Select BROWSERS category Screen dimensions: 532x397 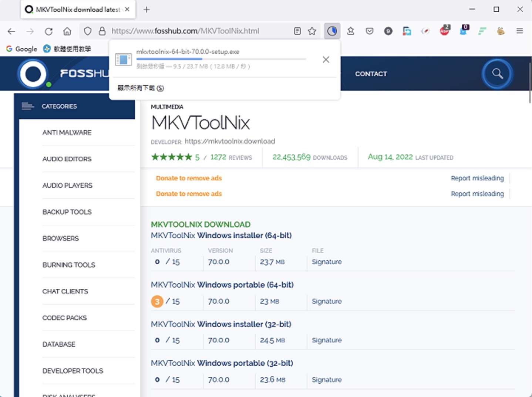[61, 238]
